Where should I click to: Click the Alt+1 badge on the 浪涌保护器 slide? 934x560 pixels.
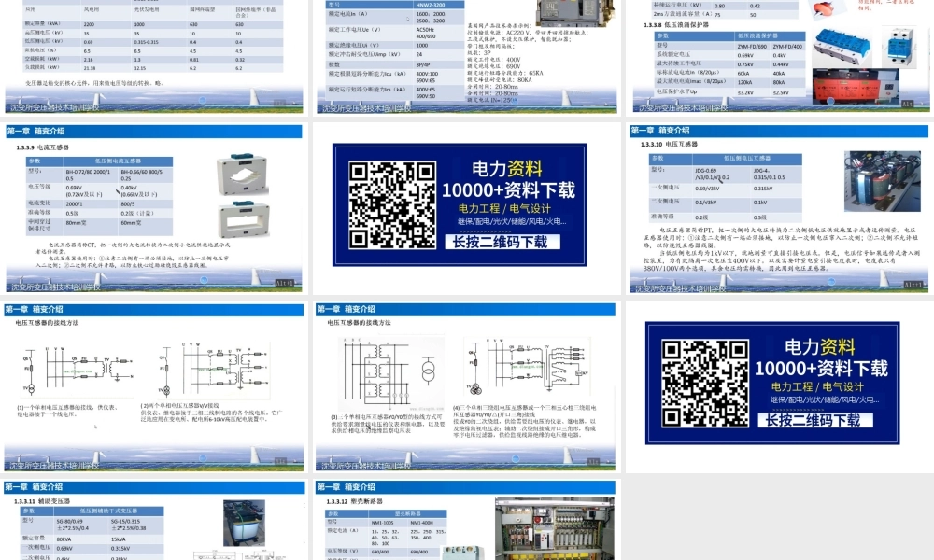(x=906, y=104)
